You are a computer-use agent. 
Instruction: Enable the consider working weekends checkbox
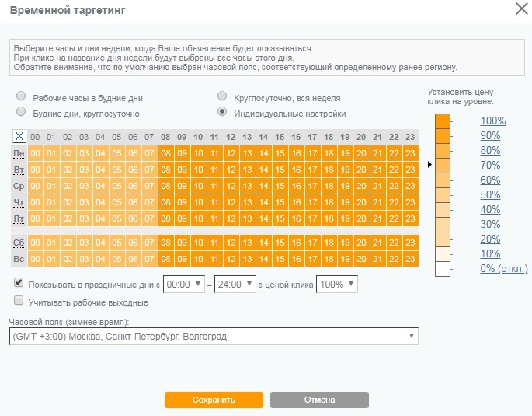click(x=19, y=301)
